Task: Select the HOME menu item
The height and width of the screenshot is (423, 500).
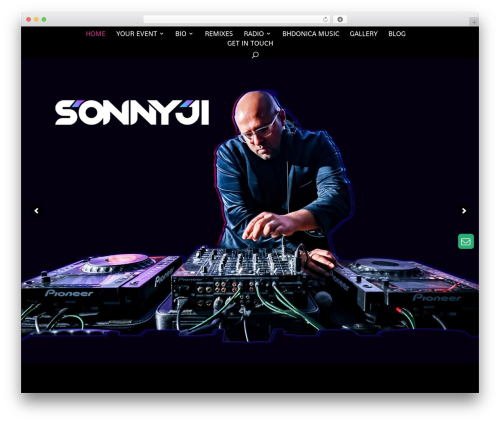Action: click(95, 34)
